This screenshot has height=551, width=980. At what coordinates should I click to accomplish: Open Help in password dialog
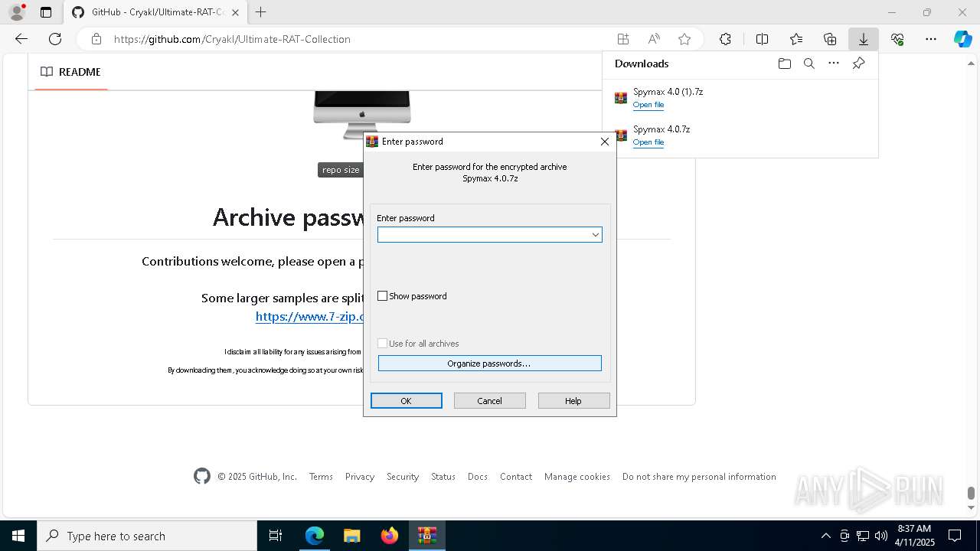point(574,401)
